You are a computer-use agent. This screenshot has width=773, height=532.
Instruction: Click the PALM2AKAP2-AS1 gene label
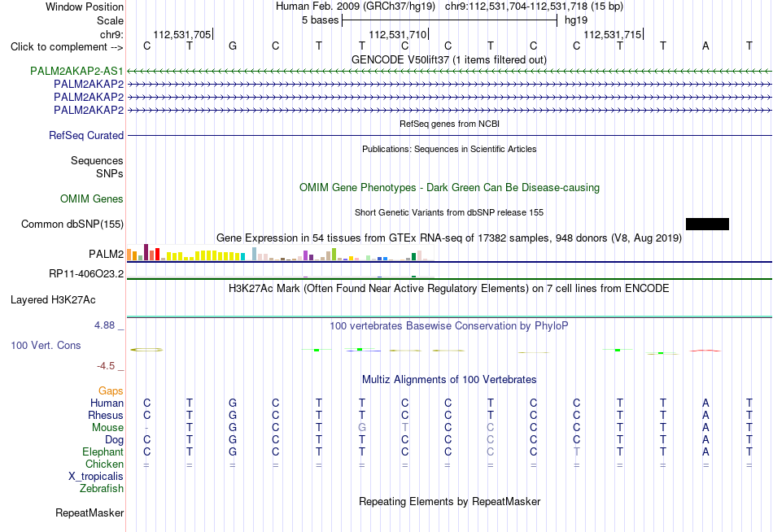(x=76, y=71)
